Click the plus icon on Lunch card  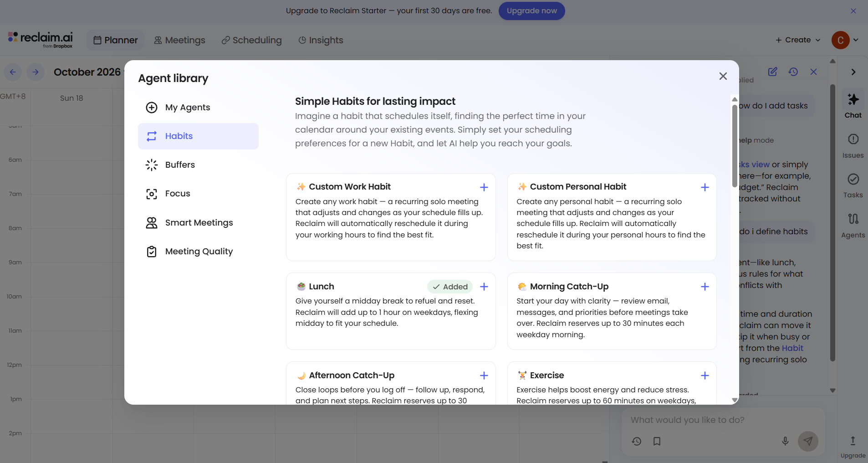point(484,287)
